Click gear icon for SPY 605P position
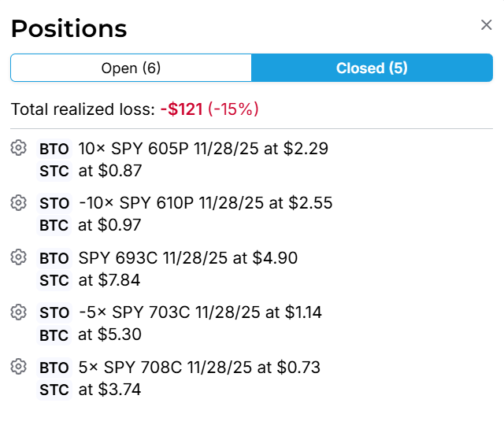504x425 pixels. point(17,148)
